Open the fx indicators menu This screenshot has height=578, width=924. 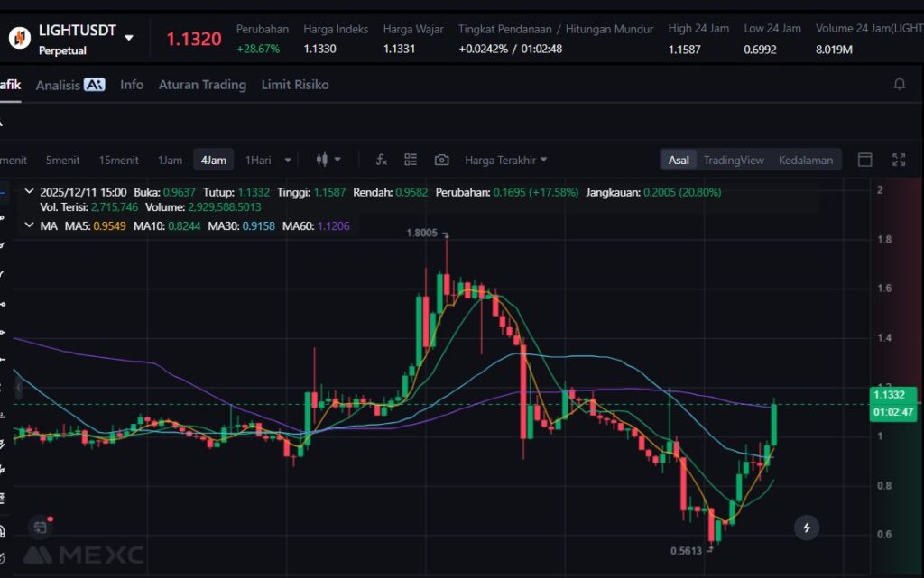click(381, 160)
